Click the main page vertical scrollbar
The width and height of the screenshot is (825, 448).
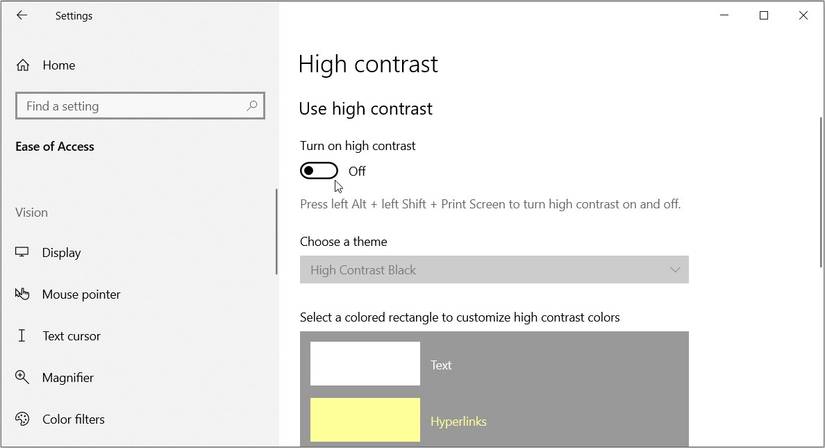pyautogui.click(x=821, y=193)
